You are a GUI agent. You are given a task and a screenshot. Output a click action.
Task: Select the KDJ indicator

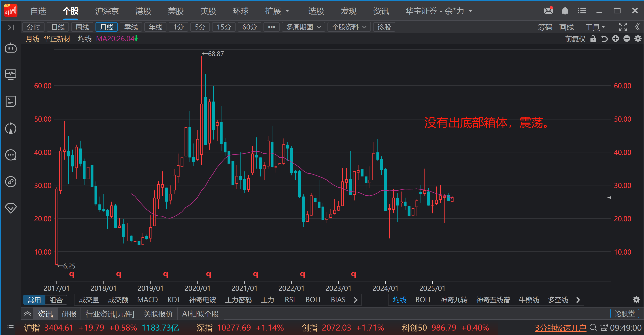(174, 299)
